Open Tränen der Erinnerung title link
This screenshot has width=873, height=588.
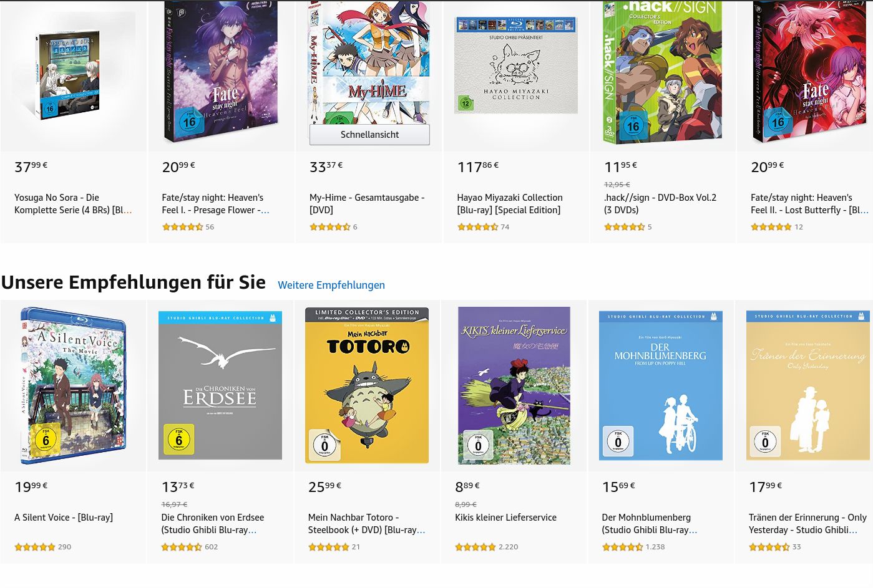[807, 524]
